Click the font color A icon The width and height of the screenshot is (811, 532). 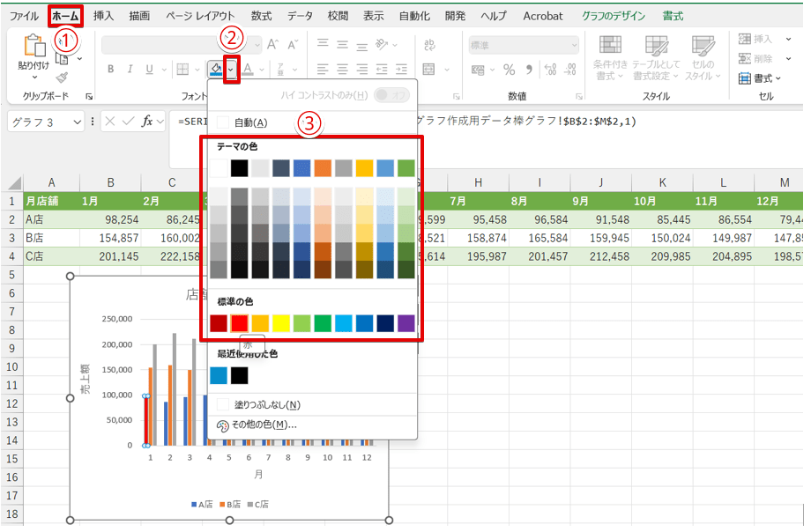tap(249, 70)
